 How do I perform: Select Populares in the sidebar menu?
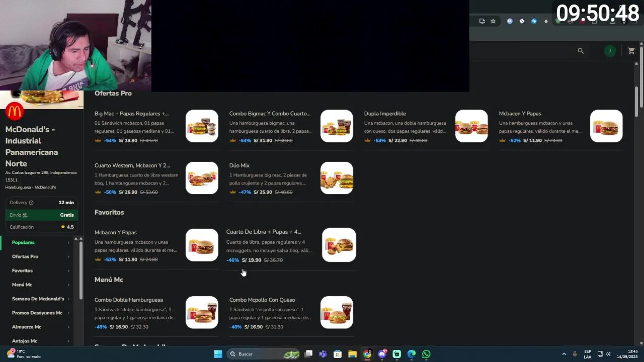tap(23, 242)
